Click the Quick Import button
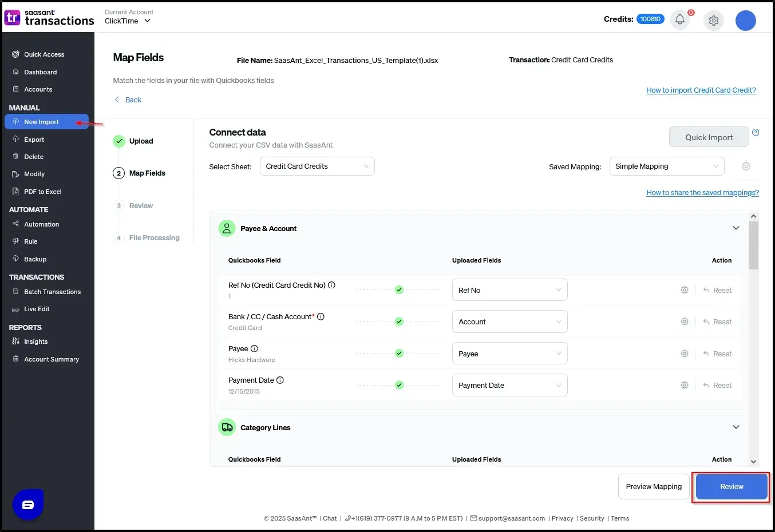Viewport: 775px width, 532px height. coord(709,137)
